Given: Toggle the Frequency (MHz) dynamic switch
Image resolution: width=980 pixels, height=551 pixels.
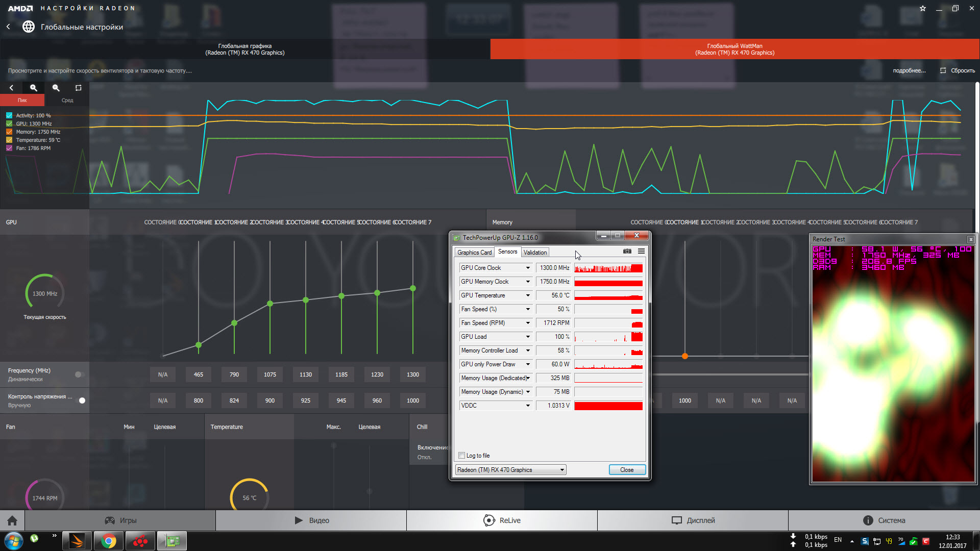Looking at the screenshot, I should tap(80, 374).
